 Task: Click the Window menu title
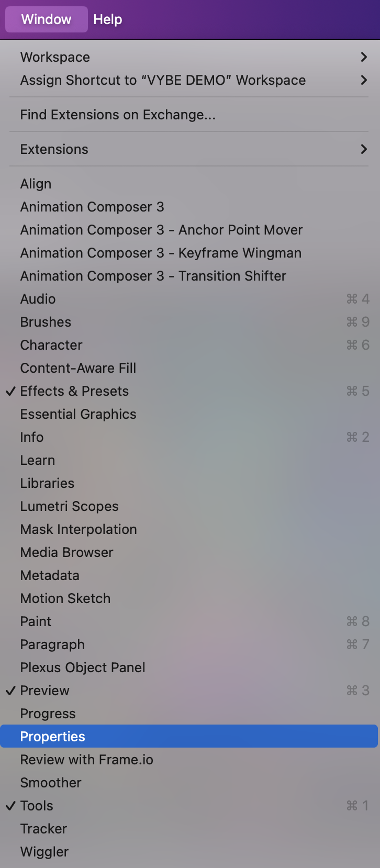(x=47, y=19)
